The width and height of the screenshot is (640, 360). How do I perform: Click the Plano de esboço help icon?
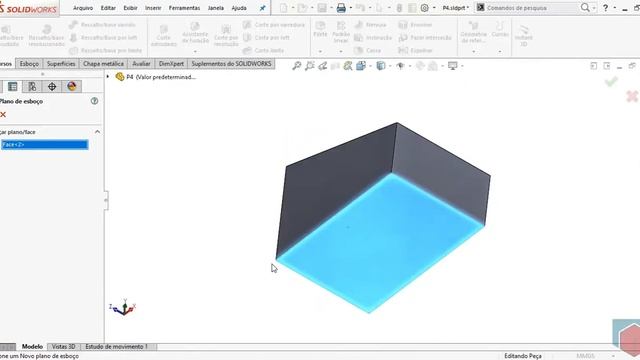pos(94,101)
